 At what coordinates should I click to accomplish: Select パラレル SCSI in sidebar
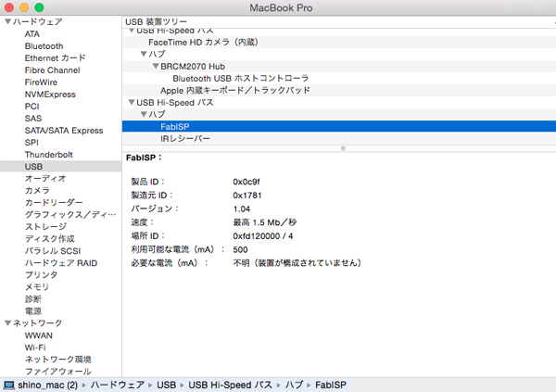pos(53,251)
